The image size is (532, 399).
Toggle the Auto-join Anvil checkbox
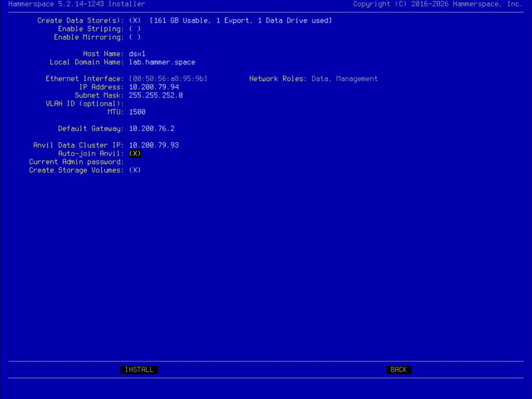[x=135, y=154]
